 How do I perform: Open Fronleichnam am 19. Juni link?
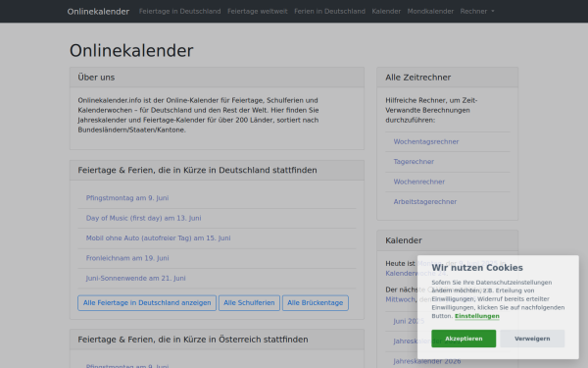(127, 258)
